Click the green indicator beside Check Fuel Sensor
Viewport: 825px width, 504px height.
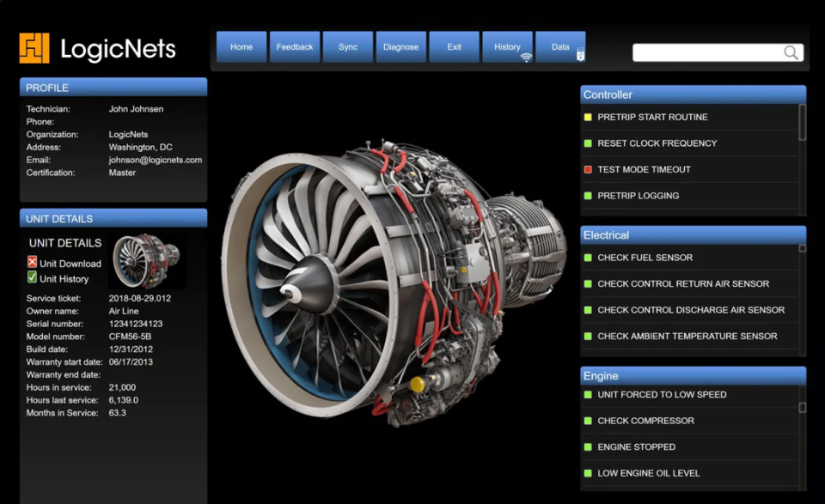[x=588, y=258]
